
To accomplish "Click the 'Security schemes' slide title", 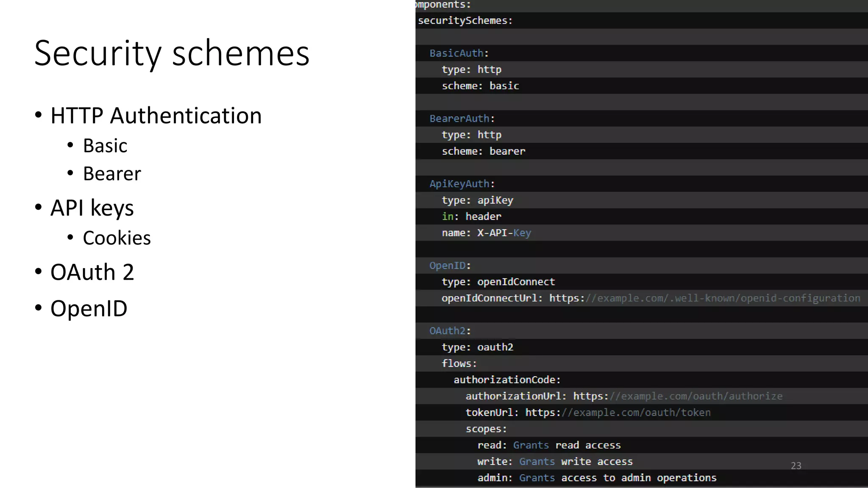I will coord(172,54).
